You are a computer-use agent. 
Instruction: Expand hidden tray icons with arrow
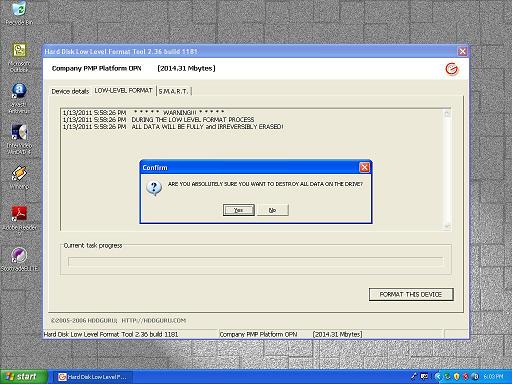click(x=438, y=377)
